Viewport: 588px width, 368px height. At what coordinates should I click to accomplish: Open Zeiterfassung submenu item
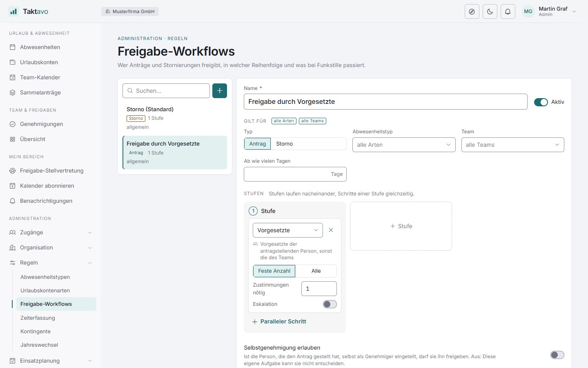[56, 318]
